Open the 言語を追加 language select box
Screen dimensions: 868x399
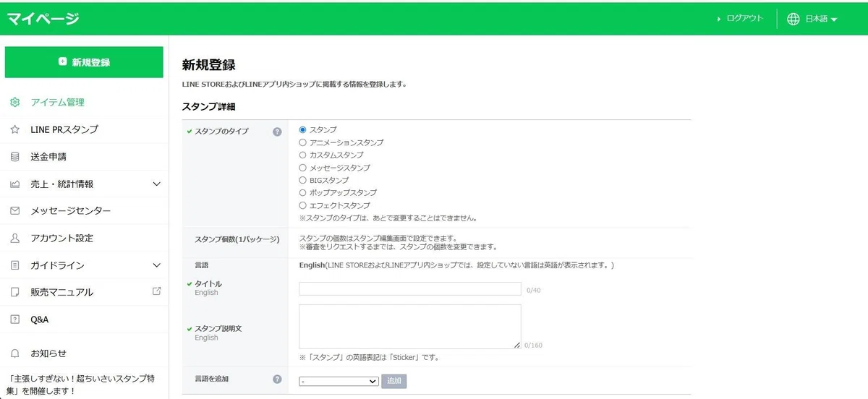339,381
